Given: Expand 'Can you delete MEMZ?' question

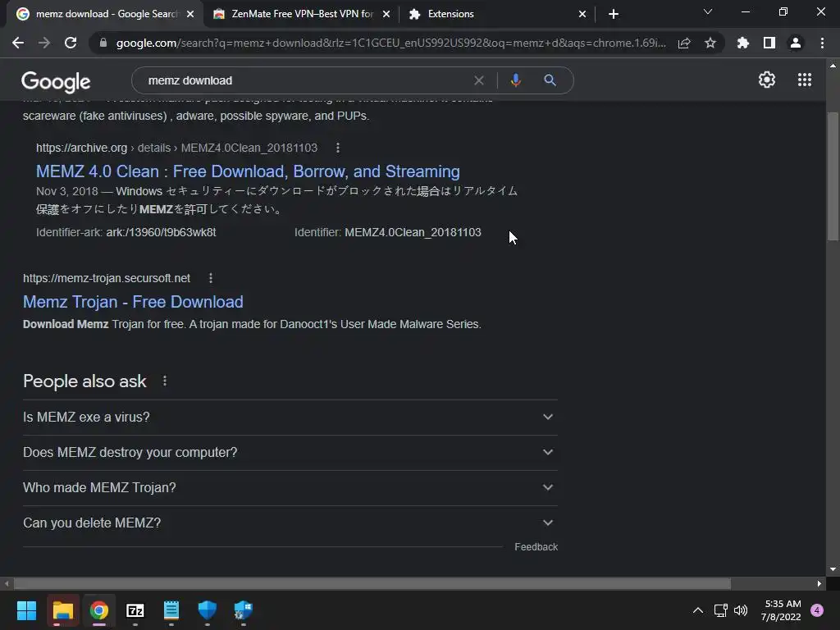Looking at the screenshot, I should pos(290,523).
